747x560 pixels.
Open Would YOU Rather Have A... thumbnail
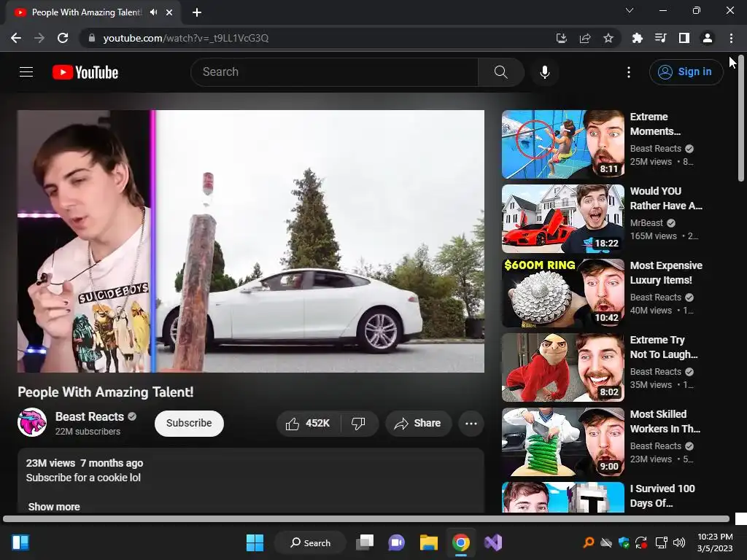tap(562, 219)
